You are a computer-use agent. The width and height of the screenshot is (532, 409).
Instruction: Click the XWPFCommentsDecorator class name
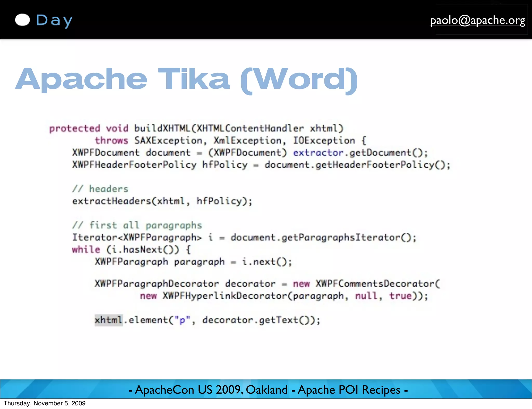[375, 283]
